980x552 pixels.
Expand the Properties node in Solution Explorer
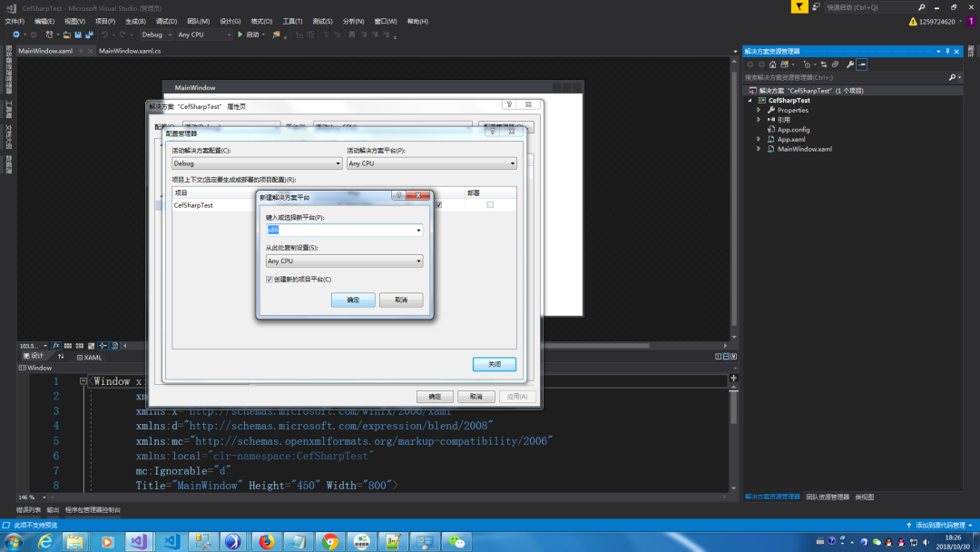point(759,110)
